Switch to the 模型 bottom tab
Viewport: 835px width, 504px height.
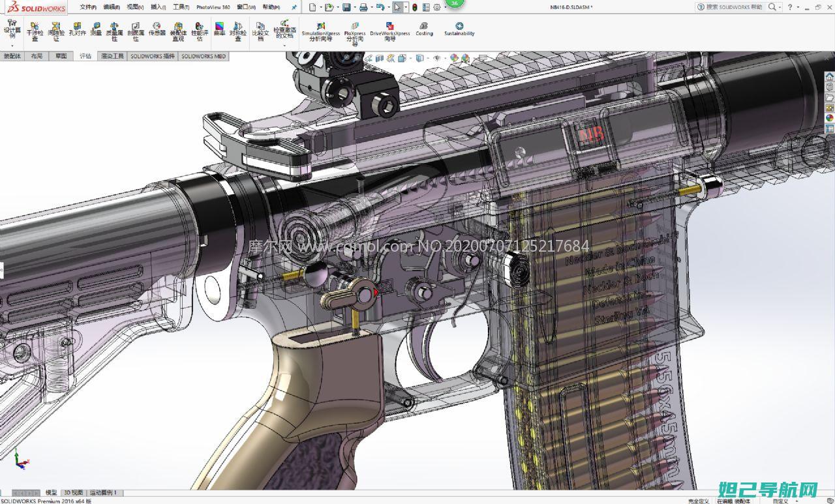pos(51,493)
